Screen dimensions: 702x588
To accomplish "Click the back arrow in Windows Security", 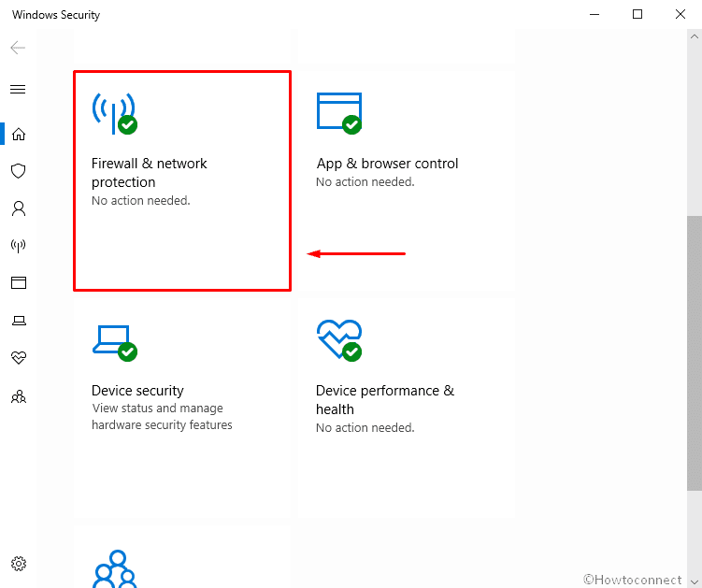I will [x=18, y=48].
